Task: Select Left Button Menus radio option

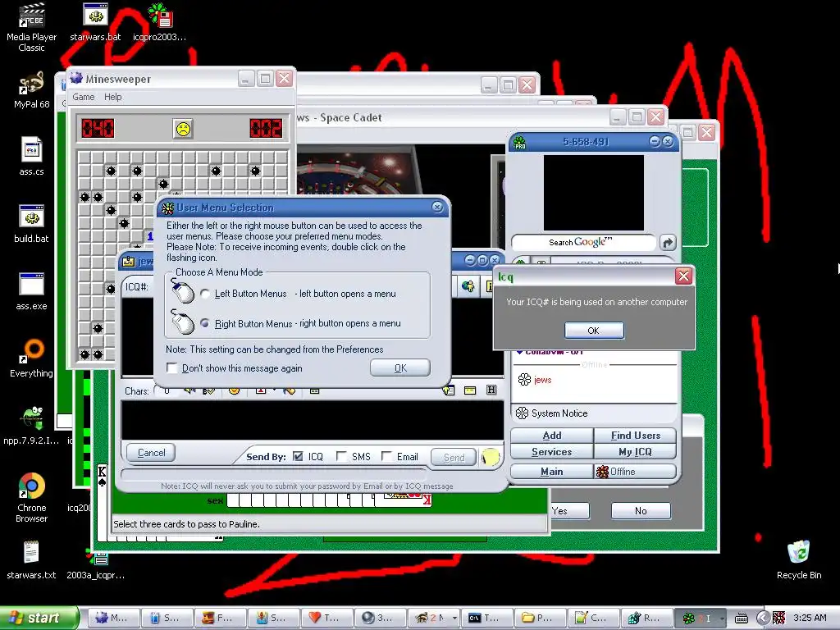Action: click(x=204, y=294)
